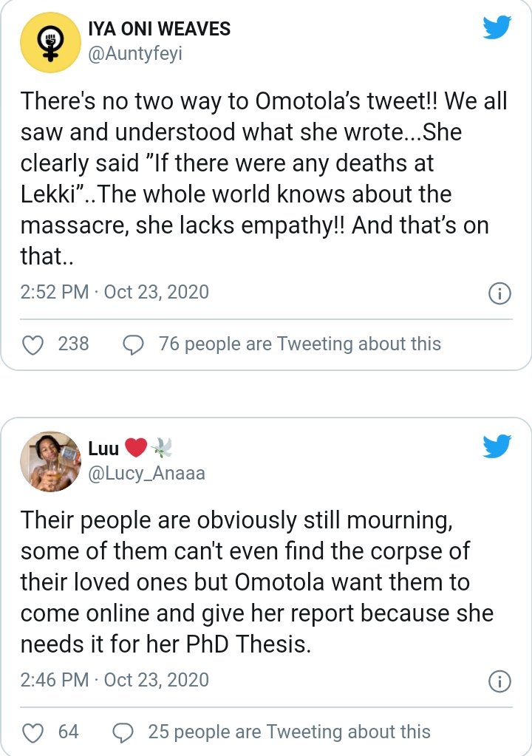Click "76 people are Tweeting about this"
Viewport: 532px width, 756px height.
(299, 344)
